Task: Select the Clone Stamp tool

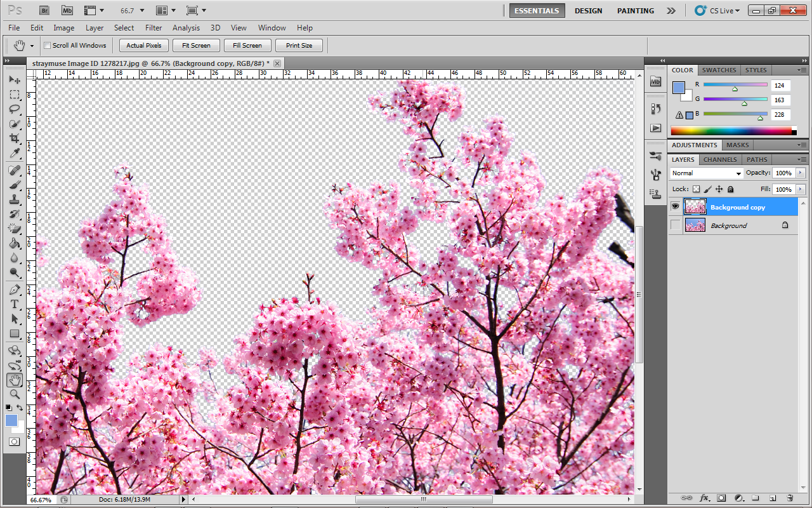Action: point(15,199)
